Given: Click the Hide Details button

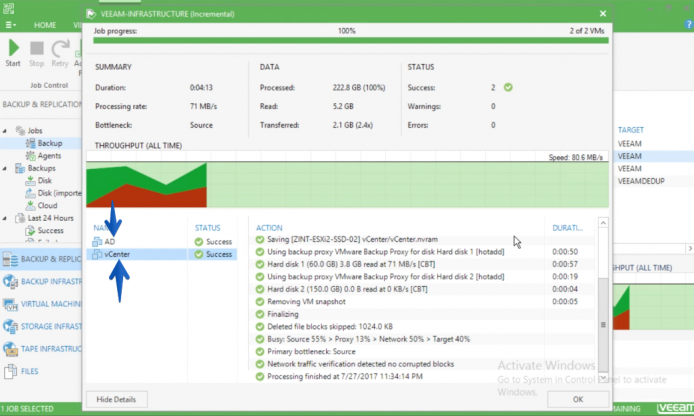Looking at the screenshot, I should (x=116, y=399).
